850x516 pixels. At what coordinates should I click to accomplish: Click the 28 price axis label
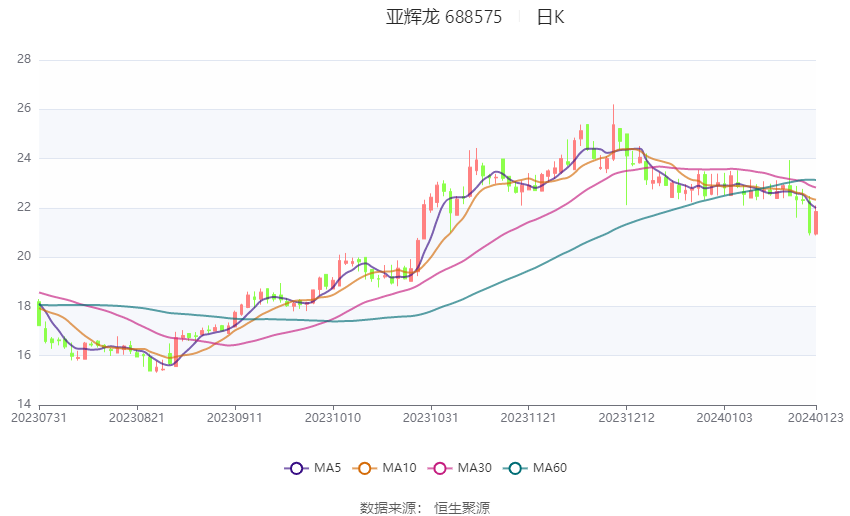24,59
